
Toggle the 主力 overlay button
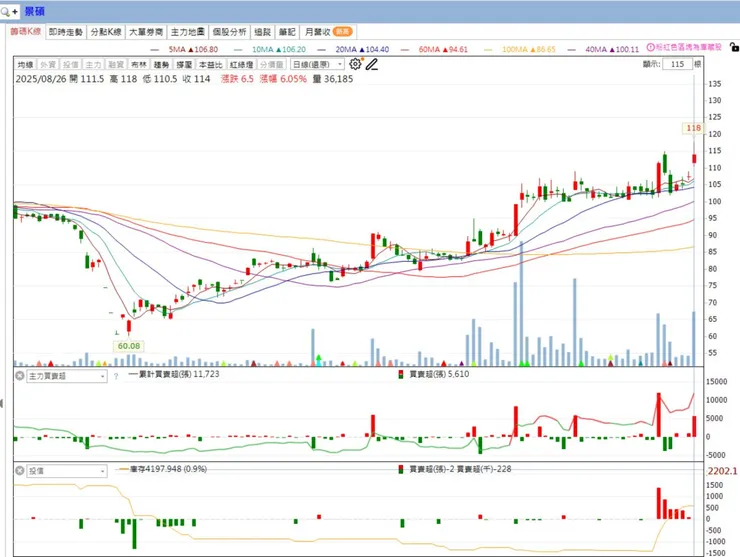tap(93, 65)
